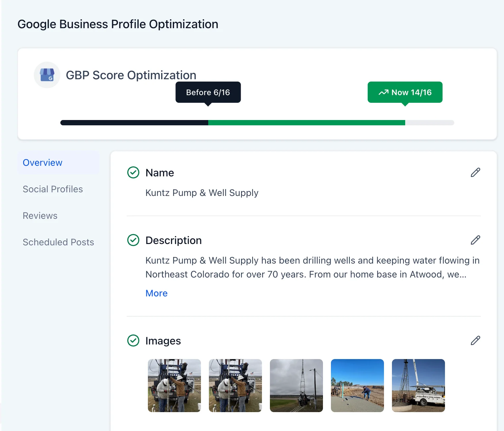Switch to Social Profiles tab
The width and height of the screenshot is (504, 431).
(x=53, y=189)
